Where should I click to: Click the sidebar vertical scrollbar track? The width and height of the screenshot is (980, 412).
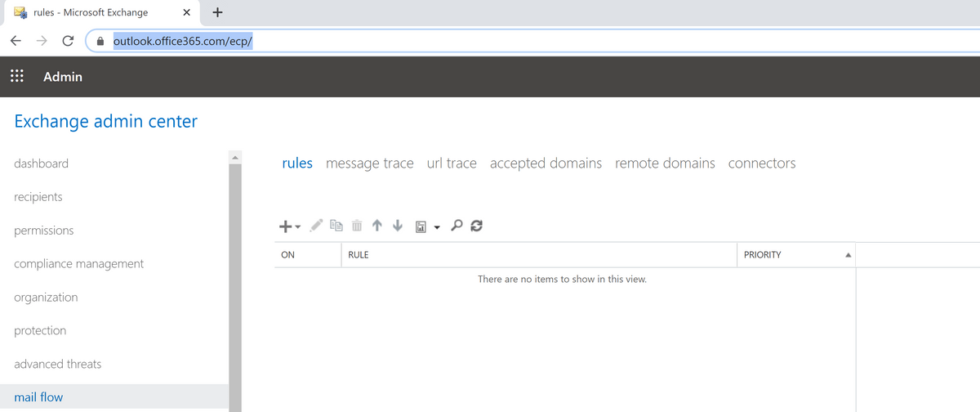tap(235, 286)
